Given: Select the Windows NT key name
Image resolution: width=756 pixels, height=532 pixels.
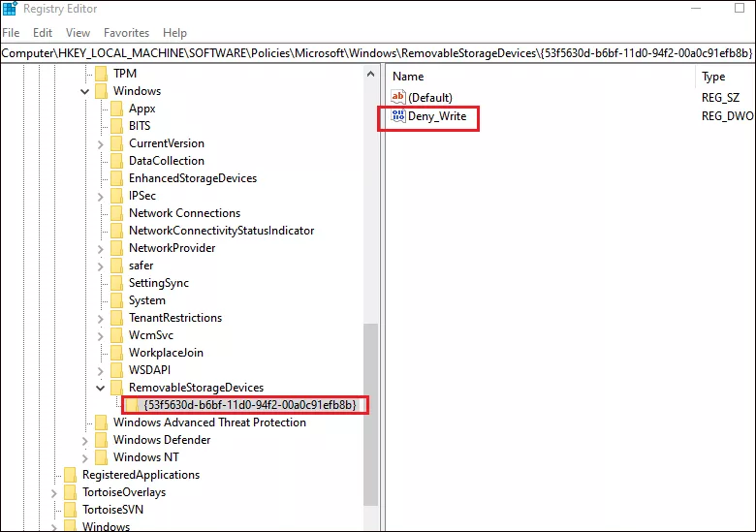Looking at the screenshot, I should coord(146,457).
